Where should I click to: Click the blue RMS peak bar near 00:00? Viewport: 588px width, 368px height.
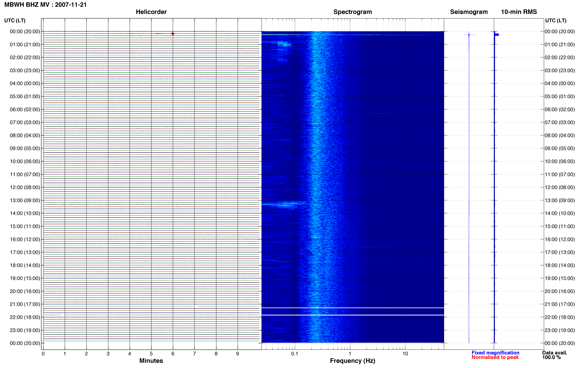tap(497, 35)
